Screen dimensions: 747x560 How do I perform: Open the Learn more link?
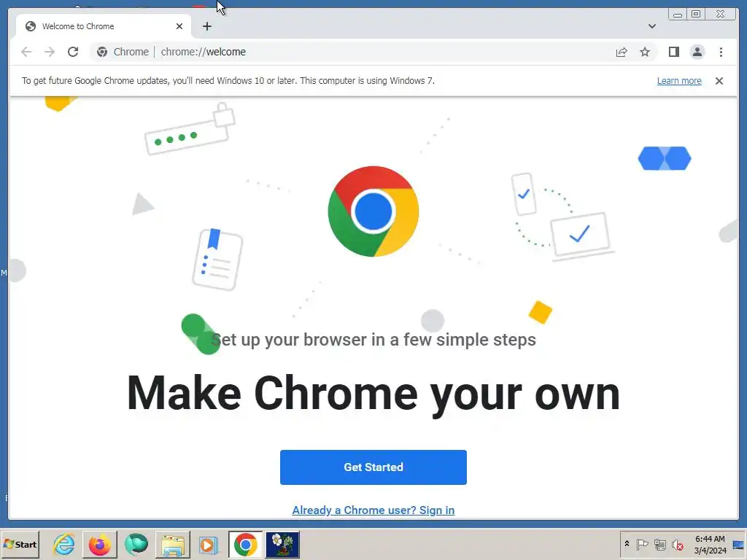[679, 81]
